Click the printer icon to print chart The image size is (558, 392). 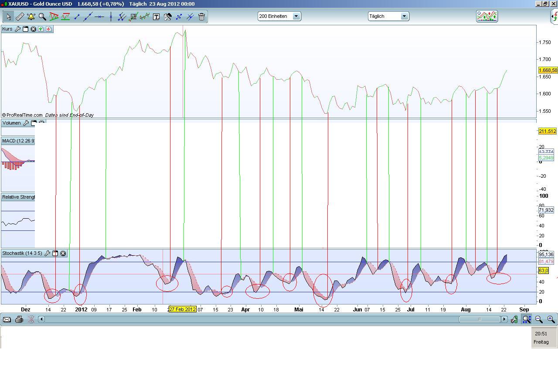pos(19,319)
